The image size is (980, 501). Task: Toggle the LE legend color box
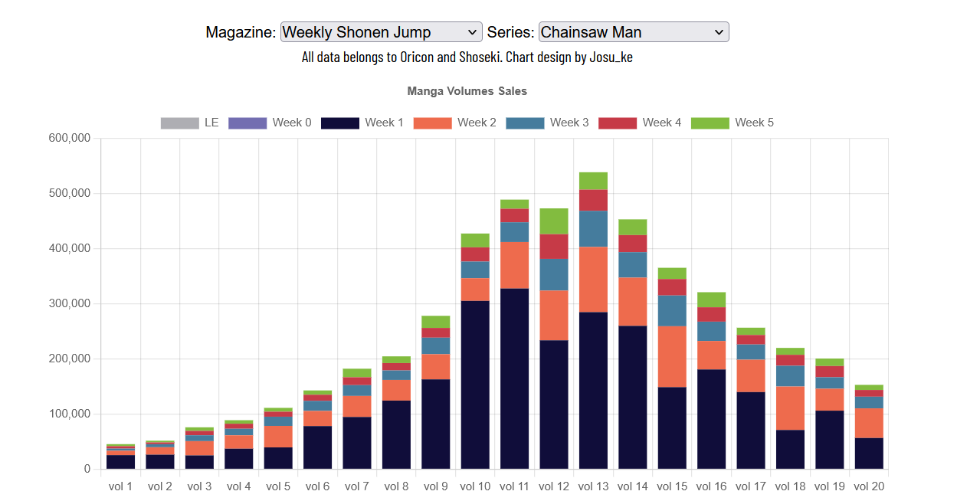tap(179, 123)
